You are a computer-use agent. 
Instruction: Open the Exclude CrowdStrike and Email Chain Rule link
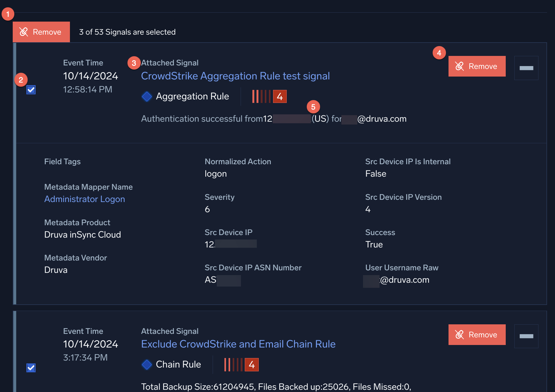238,344
